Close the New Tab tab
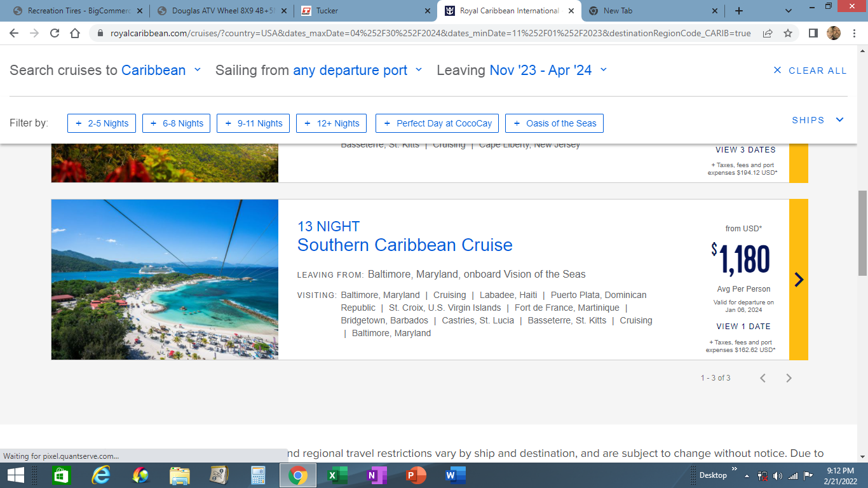 [714, 11]
